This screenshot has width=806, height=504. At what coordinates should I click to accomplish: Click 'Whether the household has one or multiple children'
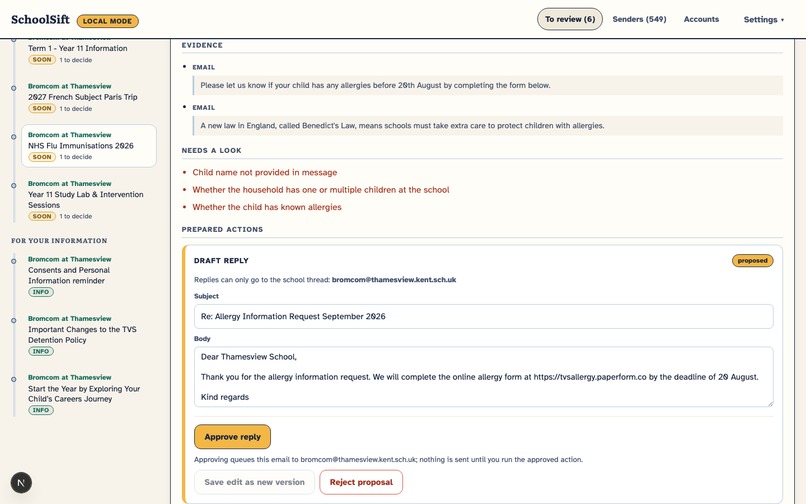[321, 190]
